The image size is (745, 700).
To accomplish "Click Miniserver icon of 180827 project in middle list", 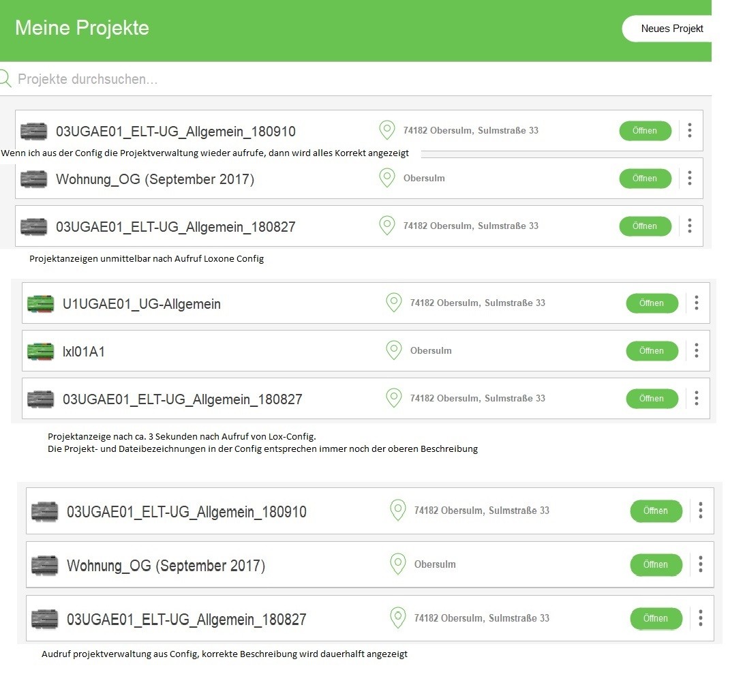I will point(40,399).
